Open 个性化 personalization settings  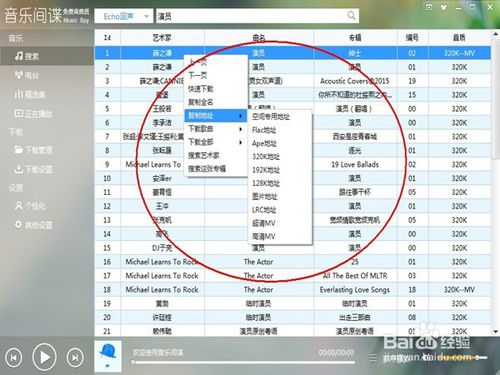click(30, 206)
